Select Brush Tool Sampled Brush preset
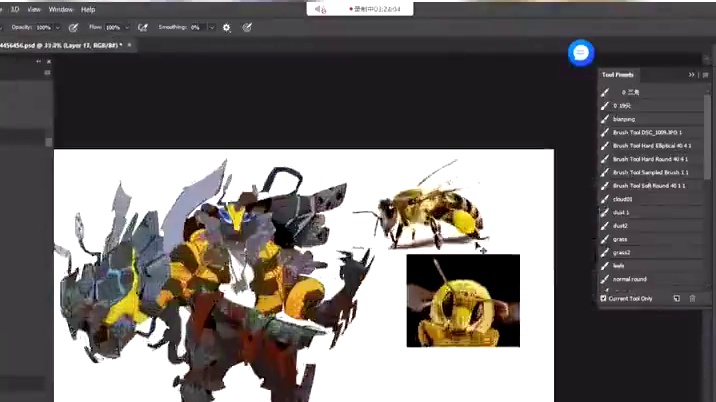 [x=652, y=173]
